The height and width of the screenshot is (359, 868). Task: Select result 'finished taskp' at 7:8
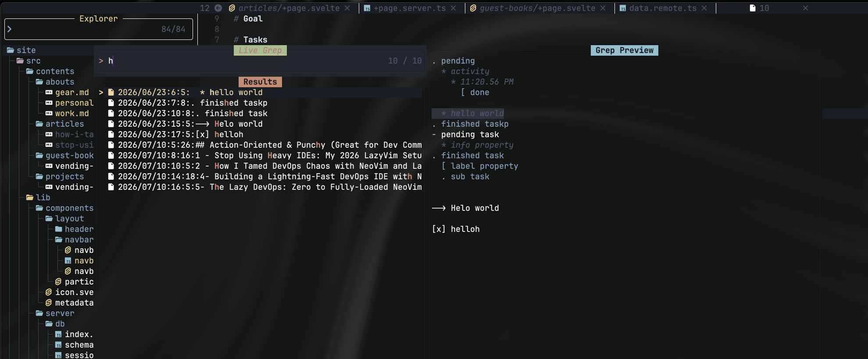(x=260, y=103)
